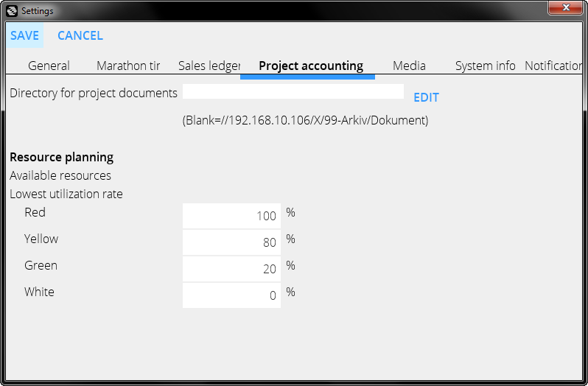Click the Resource planning heading
Image resolution: width=588 pixels, height=386 pixels.
pyautogui.click(x=62, y=157)
